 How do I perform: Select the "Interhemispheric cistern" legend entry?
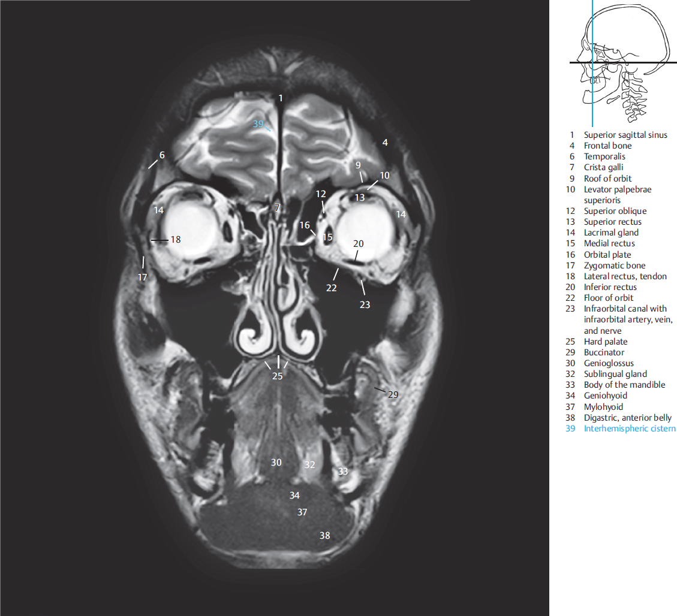click(629, 428)
